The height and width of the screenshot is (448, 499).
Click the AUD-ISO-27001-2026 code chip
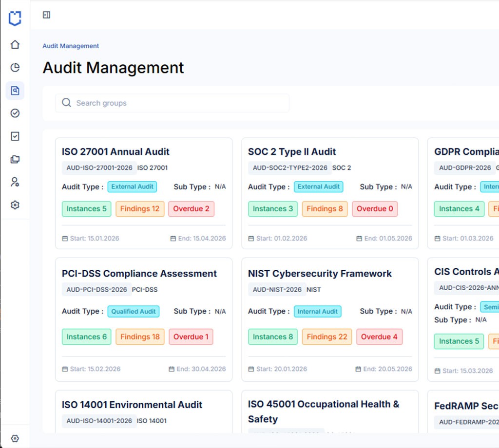[x=99, y=168]
